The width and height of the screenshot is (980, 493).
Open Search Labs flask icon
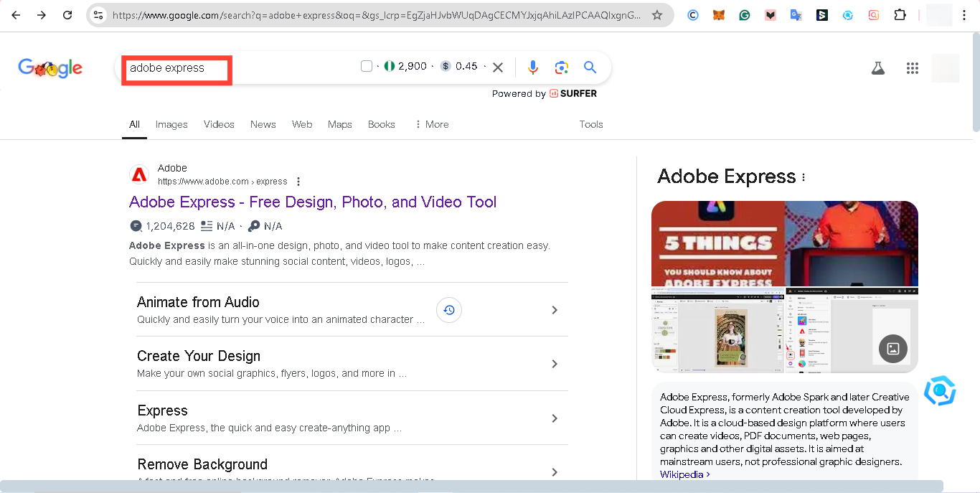pos(877,68)
